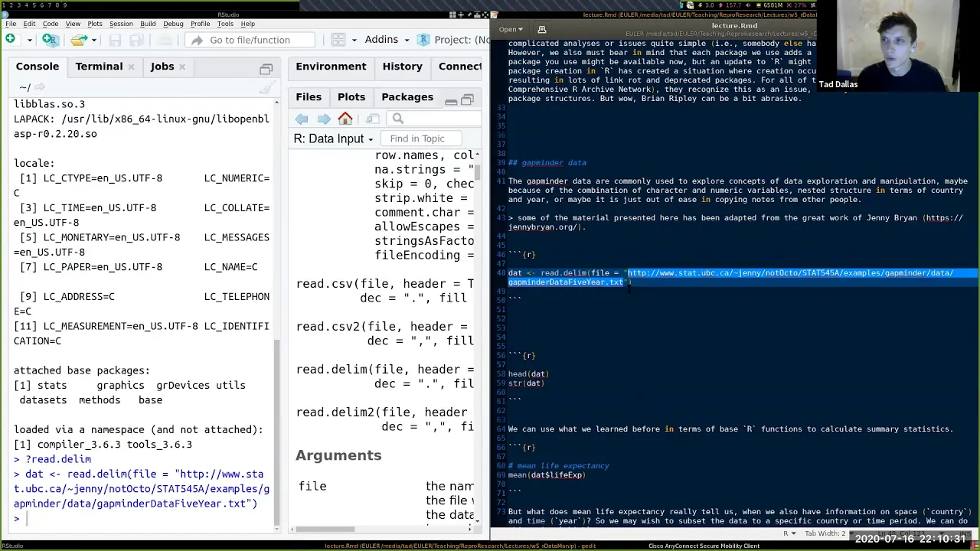Switch to the Packages tab
The width and height of the screenshot is (980, 551).
[x=407, y=97]
